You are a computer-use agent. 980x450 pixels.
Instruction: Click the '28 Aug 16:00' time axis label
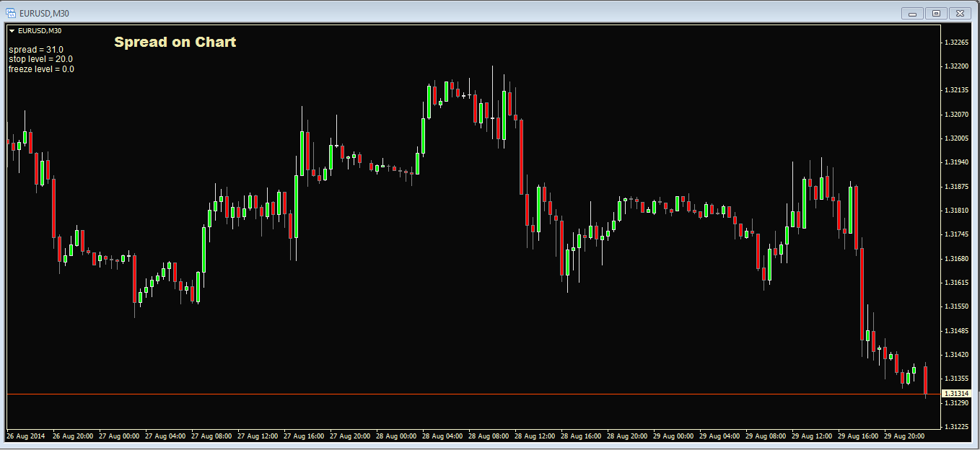click(x=581, y=436)
